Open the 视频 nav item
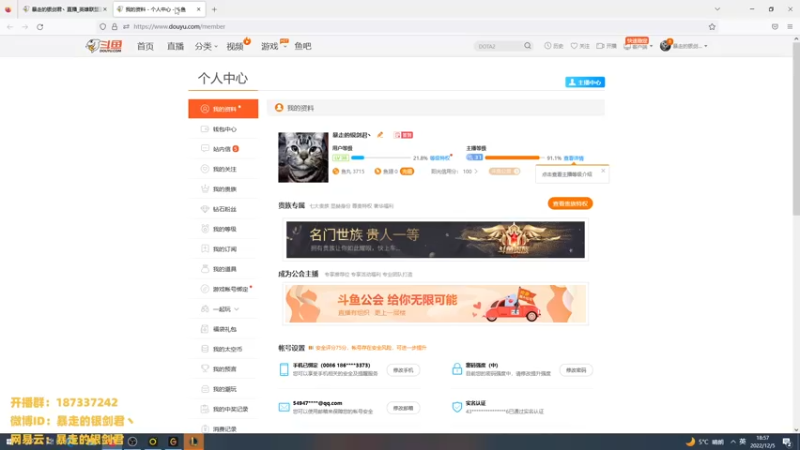This screenshot has width=800, height=450. click(x=235, y=46)
